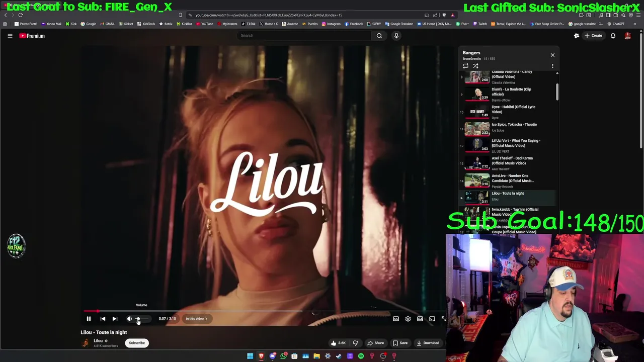Save the video to a playlist
Screen dimensions: 644x362
tap(400, 343)
